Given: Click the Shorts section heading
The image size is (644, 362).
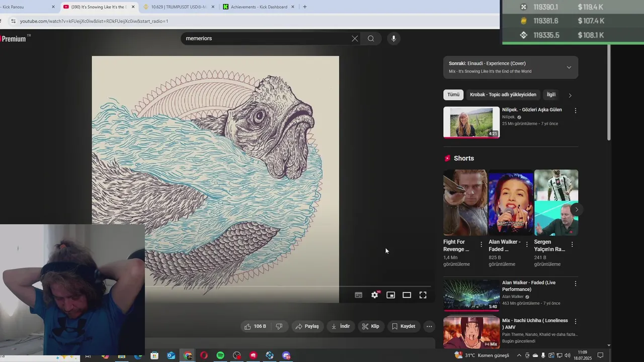Looking at the screenshot, I should pos(464,158).
